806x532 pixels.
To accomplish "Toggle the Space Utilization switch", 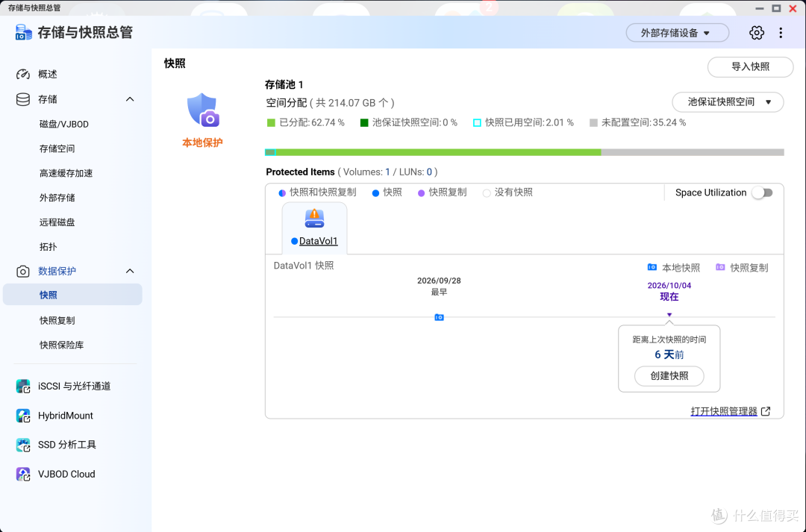I will (762, 193).
